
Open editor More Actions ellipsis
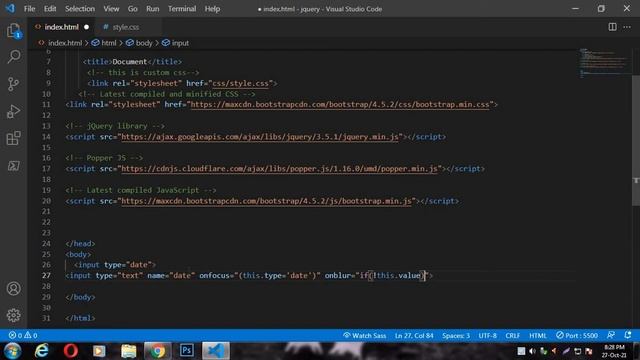pos(627,27)
